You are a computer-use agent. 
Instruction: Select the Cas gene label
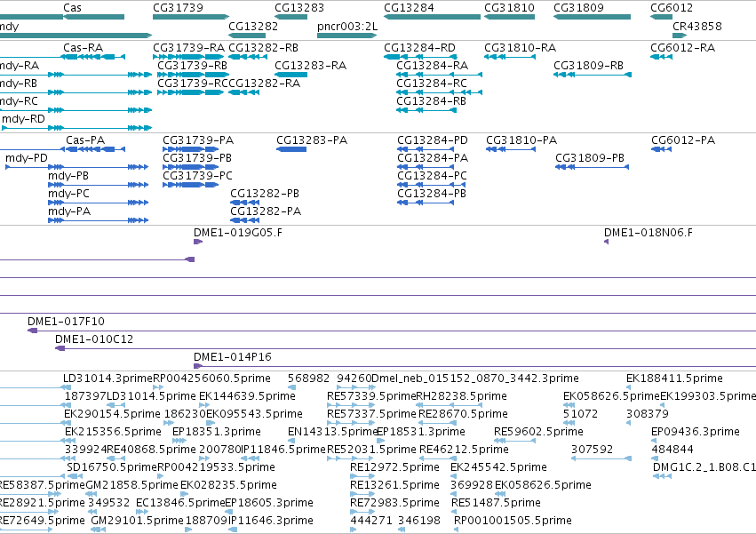[72, 8]
